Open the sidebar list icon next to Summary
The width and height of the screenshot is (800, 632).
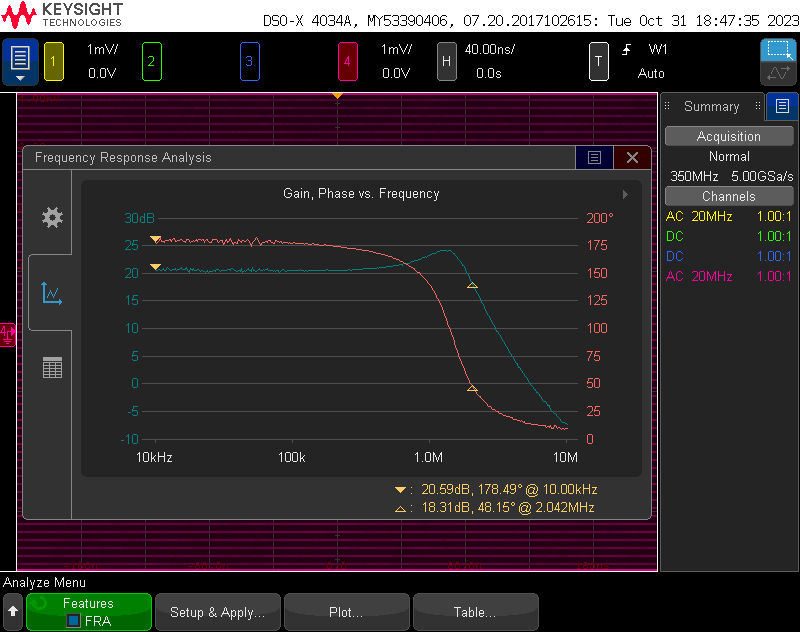[x=782, y=106]
